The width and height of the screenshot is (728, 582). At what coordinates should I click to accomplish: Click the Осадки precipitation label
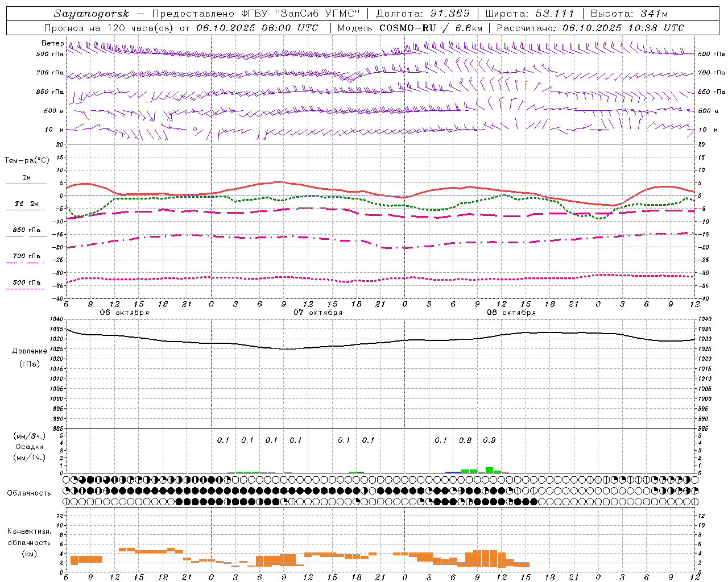point(30,447)
